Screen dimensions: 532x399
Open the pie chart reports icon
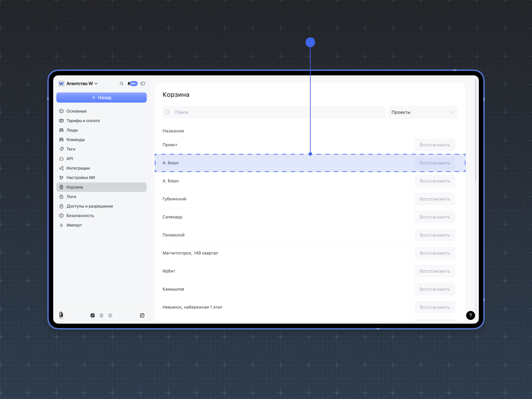[110, 315]
